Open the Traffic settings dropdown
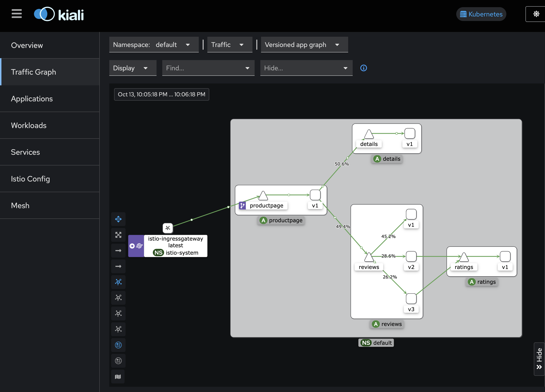Screen dimensions: 545x392 [230, 45]
